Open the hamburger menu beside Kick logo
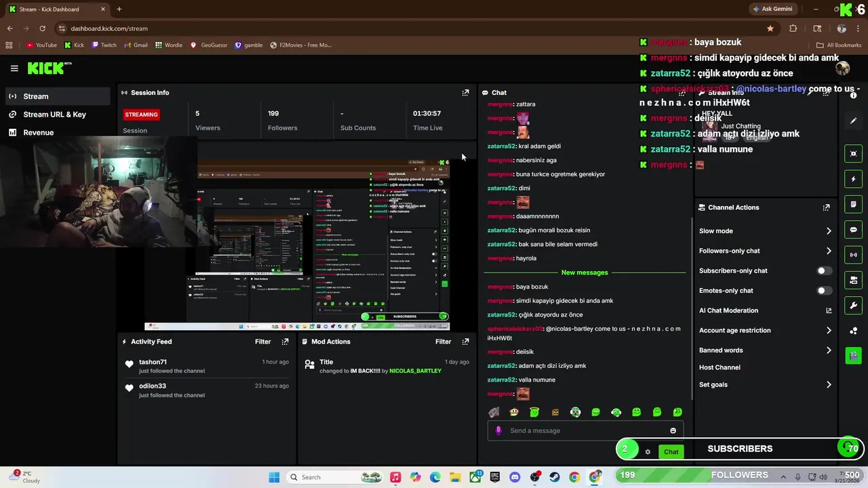Screen dimensions: 868x488 14,68
